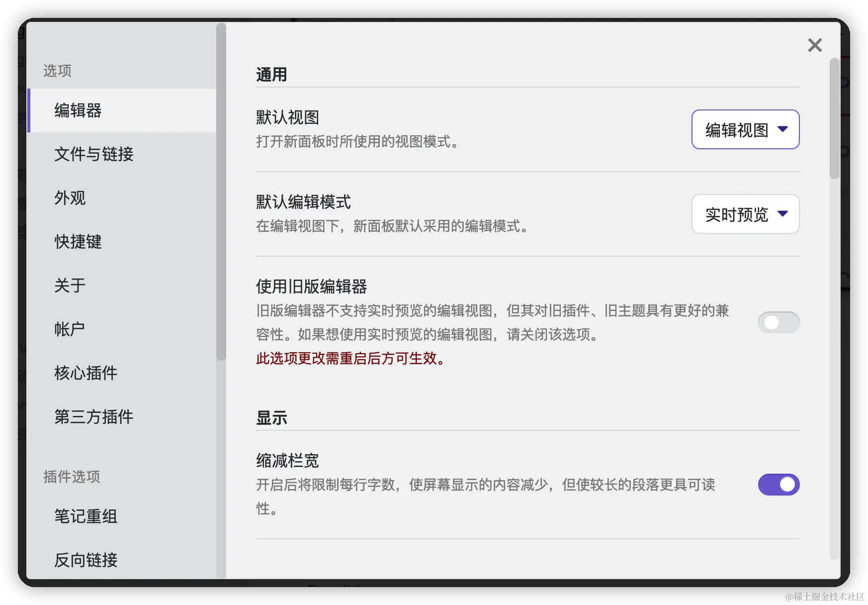868x605 pixels.
Task: Go to the 快捷键 hotkeys section
Action: coord(77,242)
